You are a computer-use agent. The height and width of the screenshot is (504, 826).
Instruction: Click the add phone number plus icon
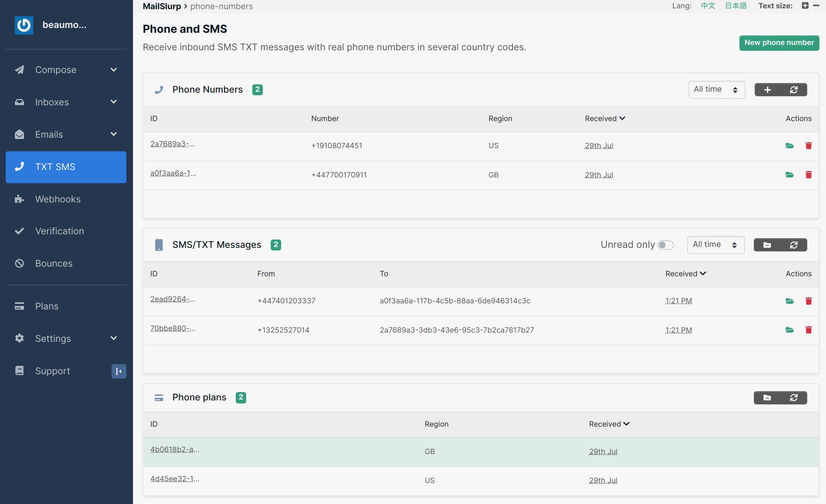pos(767,90)
